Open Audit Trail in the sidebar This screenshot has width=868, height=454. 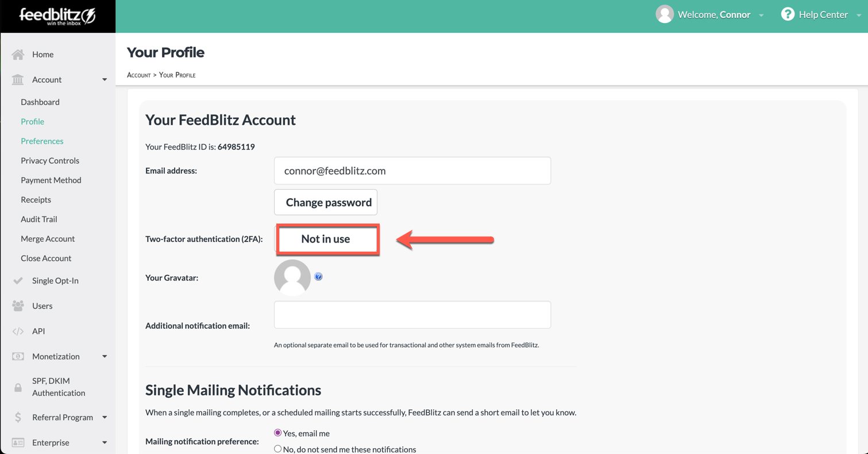(39, 219)
